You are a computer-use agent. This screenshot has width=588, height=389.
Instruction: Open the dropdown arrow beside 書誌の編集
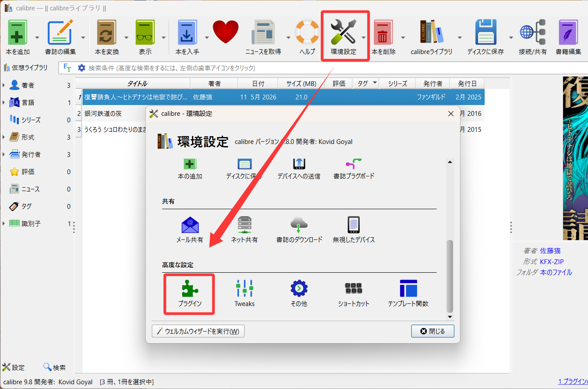[x=83, y=38]
